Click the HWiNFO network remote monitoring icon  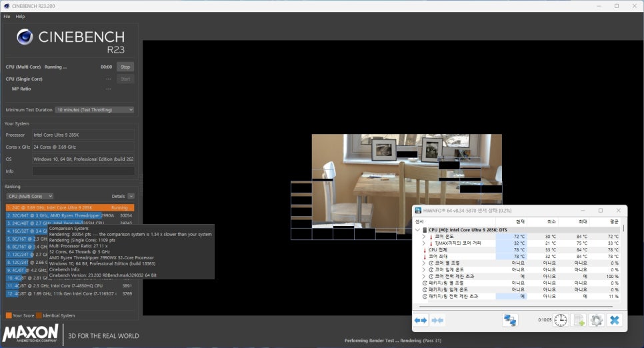point(510,321)
